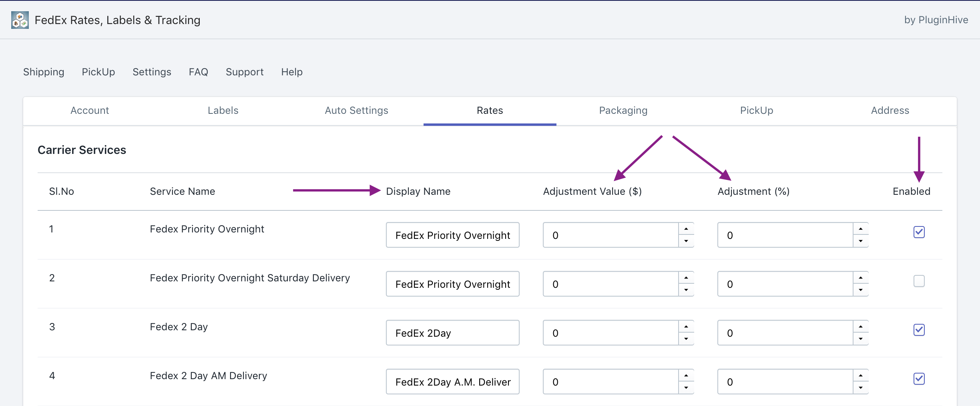Decrease adjustment value for 2 Day AM Delivery

click(686, 388)
